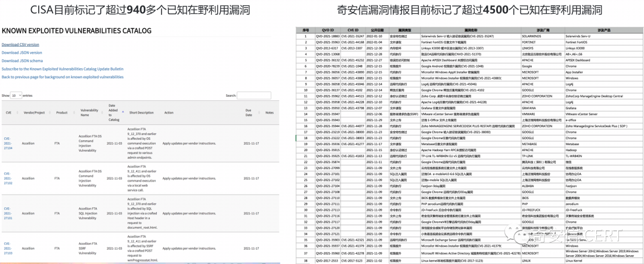Sort by the Due Date column header
644x264 pixels.
pyautogui.click(x=248, y=113)
